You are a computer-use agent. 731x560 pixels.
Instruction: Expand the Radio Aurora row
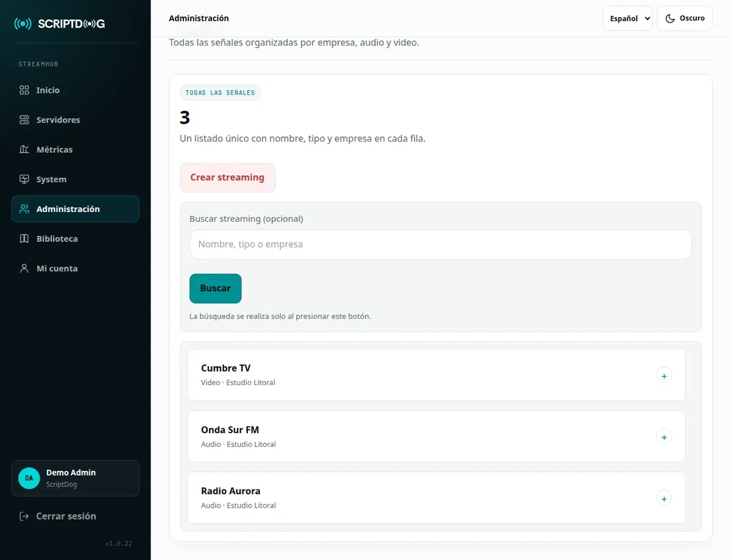(x=664, y=499)
